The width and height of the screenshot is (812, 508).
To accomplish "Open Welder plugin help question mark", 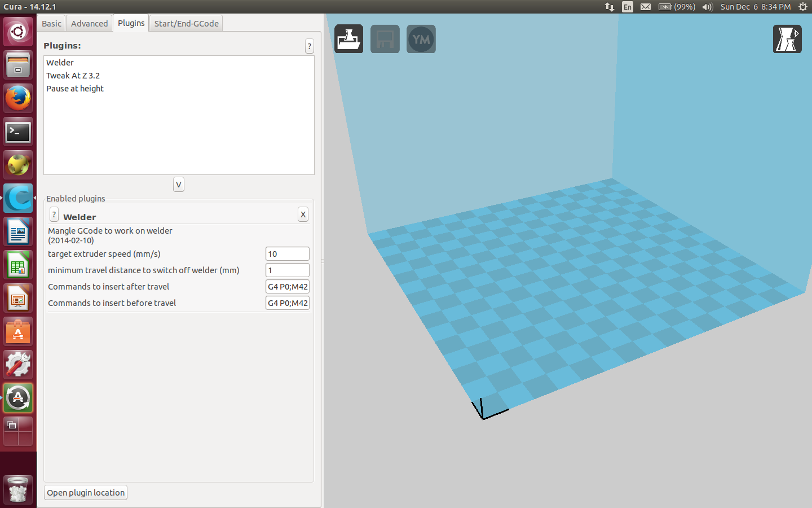I will point(54,214).
